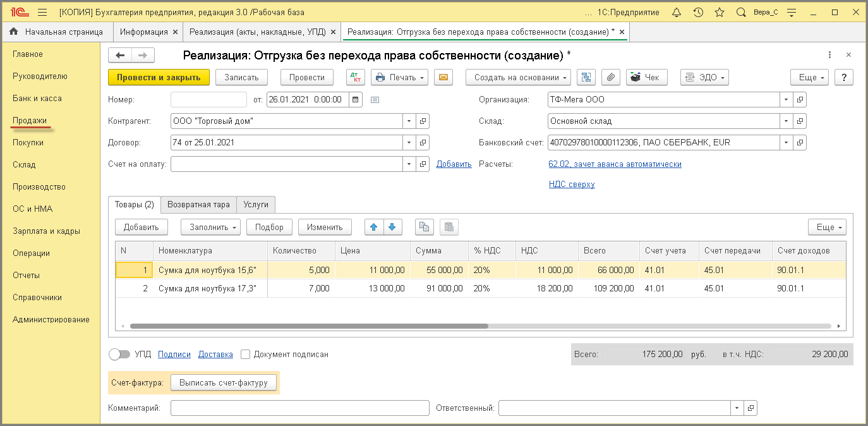Check Документ подписан checkbox

tap(246, 355)
